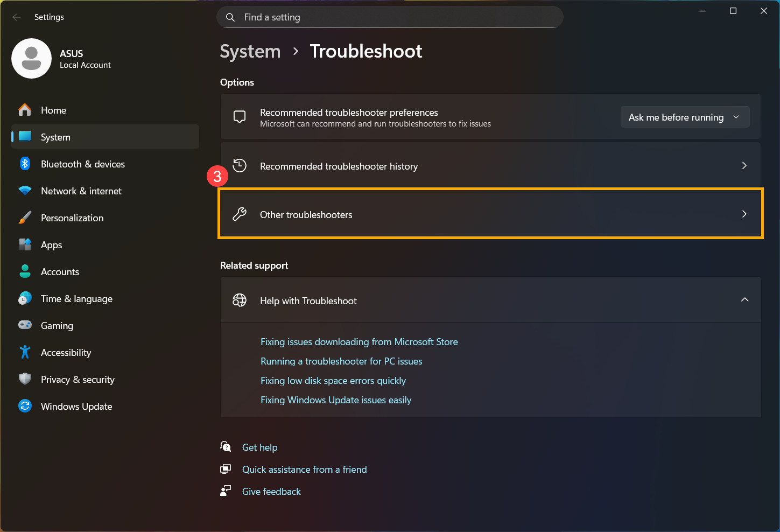780x532 pixels.
Task: Open Running a troubleshooter for PC issues link
Action: [341, 361]
